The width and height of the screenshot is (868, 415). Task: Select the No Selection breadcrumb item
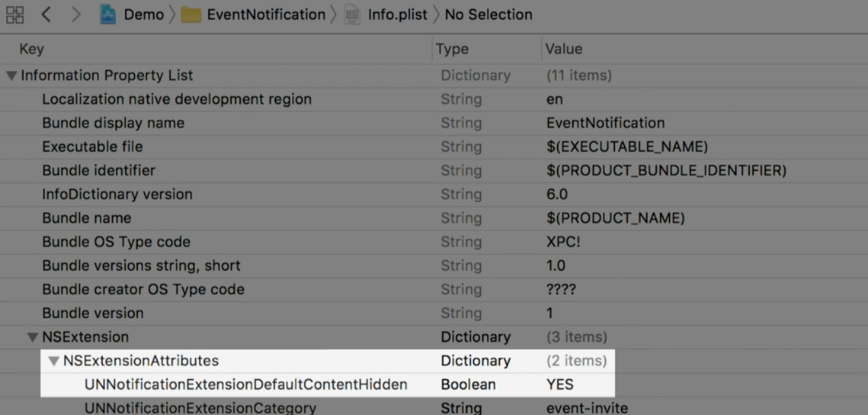[488, 14]
